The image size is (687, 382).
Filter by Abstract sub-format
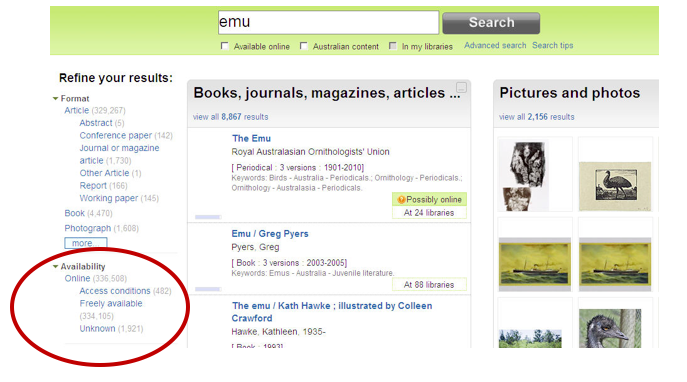(96, 123)
